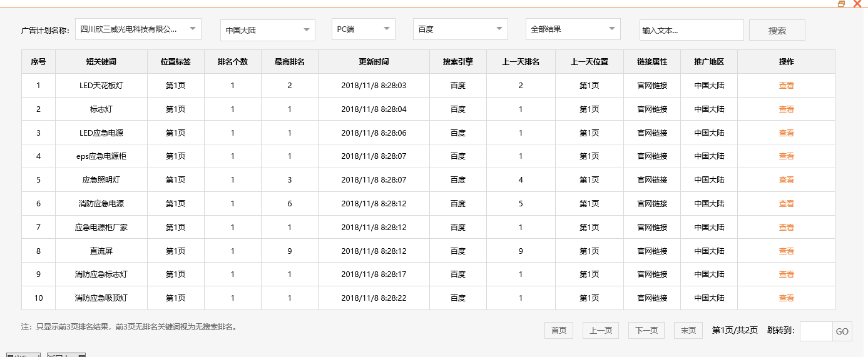Click the 搜索引擎 column header
Image resolution: width=868 pixels, height=357 pixels.
[458, 62]
